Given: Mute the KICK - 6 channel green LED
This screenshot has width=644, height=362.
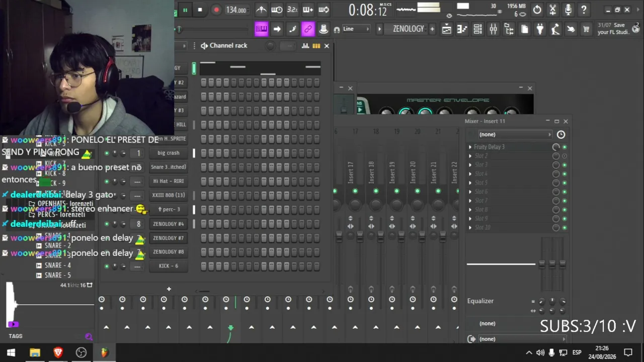Looking at the screenshot, I should tap(107, 266).
